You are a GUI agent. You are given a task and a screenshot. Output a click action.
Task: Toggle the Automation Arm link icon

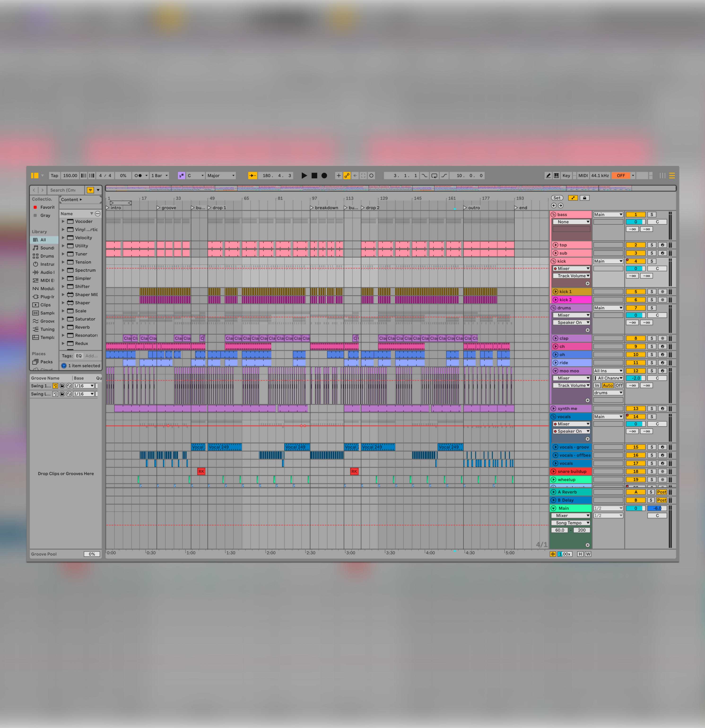point(347,176)
